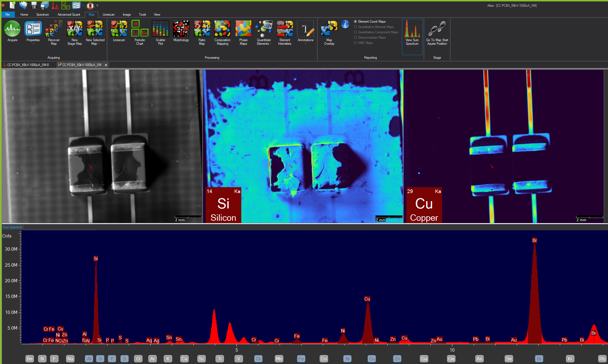
Task: Click the Ti element button below spectrum
Action: (x=220, y=359)
